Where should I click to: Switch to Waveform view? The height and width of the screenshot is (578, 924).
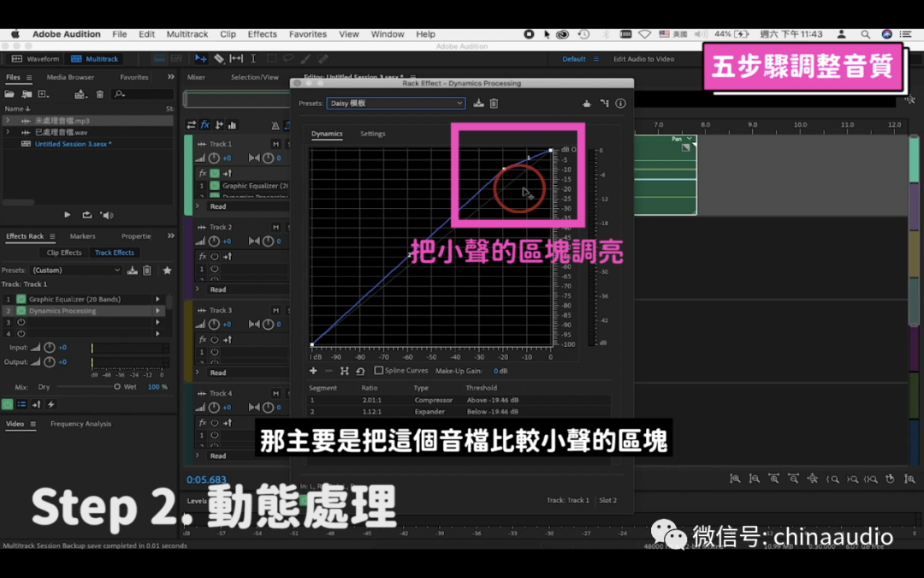pos(36,58)
